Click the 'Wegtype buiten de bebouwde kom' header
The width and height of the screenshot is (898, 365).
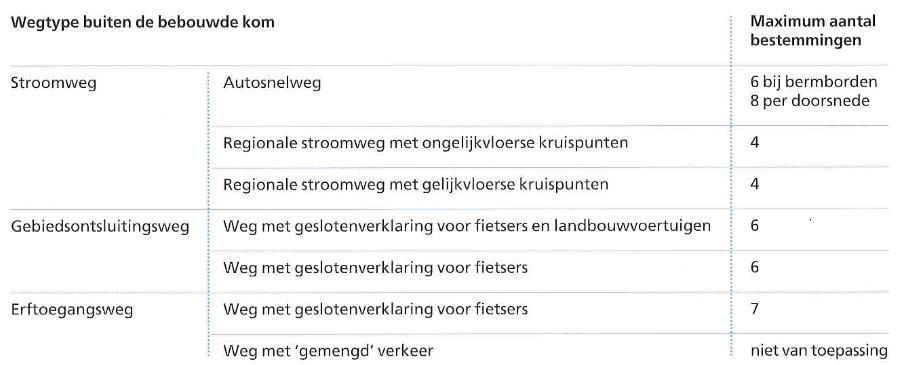coord(143,23)
